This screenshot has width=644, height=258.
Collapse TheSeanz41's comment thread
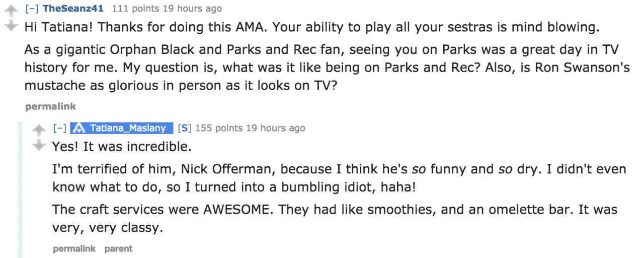(x=32, y=9)
